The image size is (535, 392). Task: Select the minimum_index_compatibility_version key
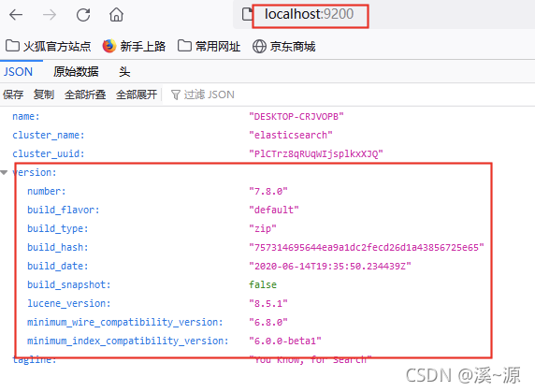pos(128,341)
